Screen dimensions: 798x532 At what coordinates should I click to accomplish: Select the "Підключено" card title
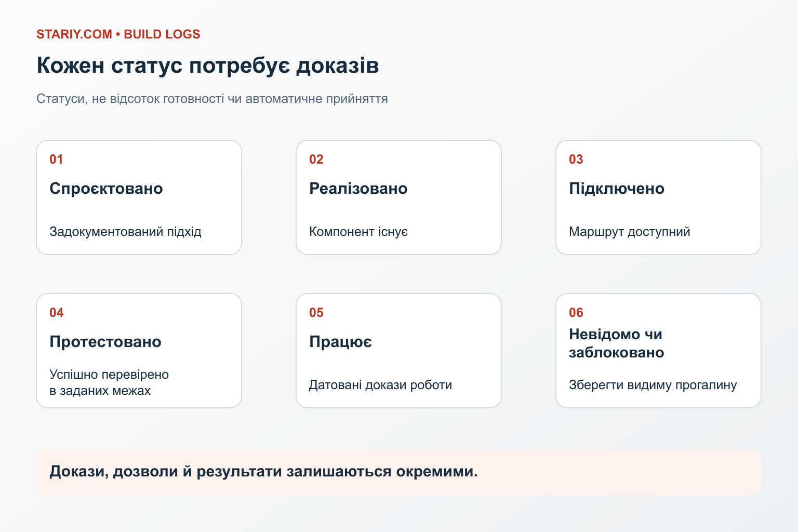click(616, 189)
